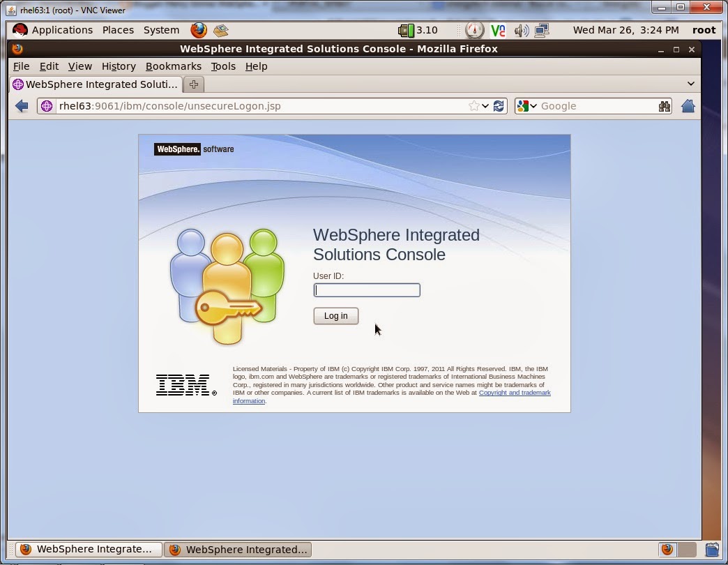This screenshot has height=565, width=728.
Task: Bookmark this page using the star icon
Action: 475,105
